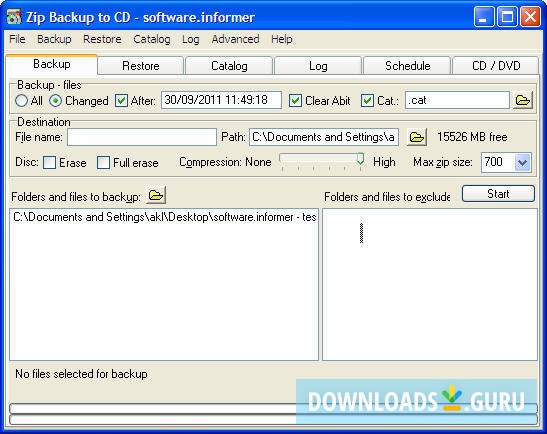The image size is (547, 434).
Task: Click the After date and time field
Action: tap(221, 100)
